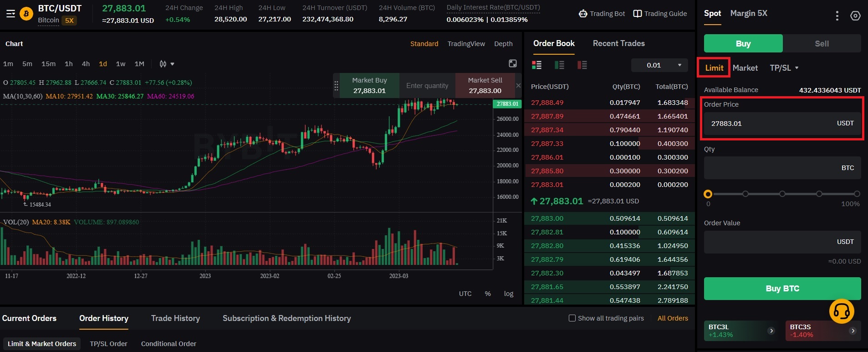Open the 0.01 price grouping dropdown
Image resolution: width=868 pixels, height=352 pixels.
pyautogui.click(x=659, y=65)
